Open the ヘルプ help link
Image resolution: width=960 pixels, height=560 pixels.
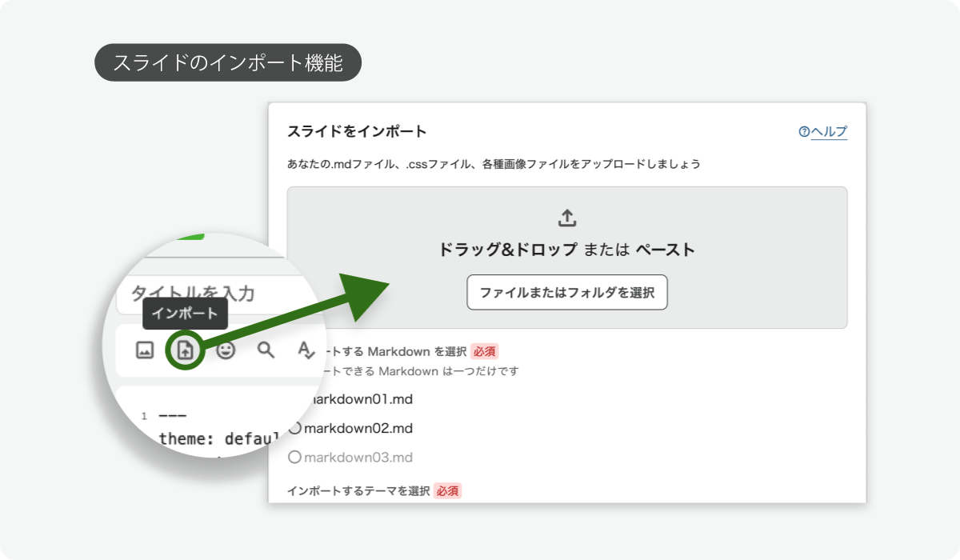(x=829, y=132)
